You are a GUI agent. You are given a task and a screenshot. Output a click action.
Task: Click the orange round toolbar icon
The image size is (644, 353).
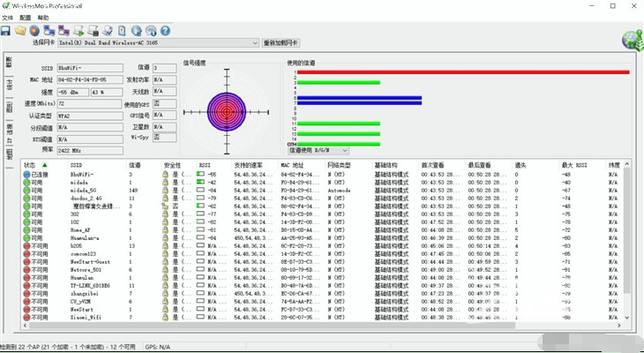click(34, 31)
